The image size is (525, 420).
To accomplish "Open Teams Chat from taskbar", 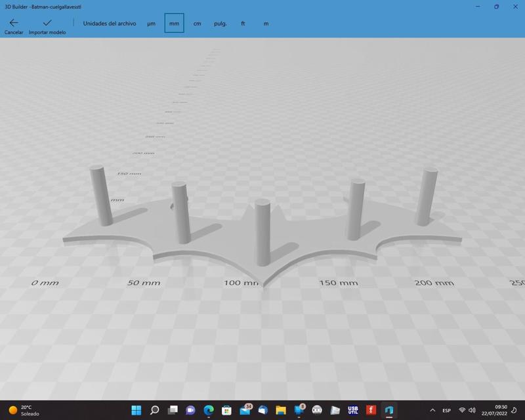I will point(190,410).
